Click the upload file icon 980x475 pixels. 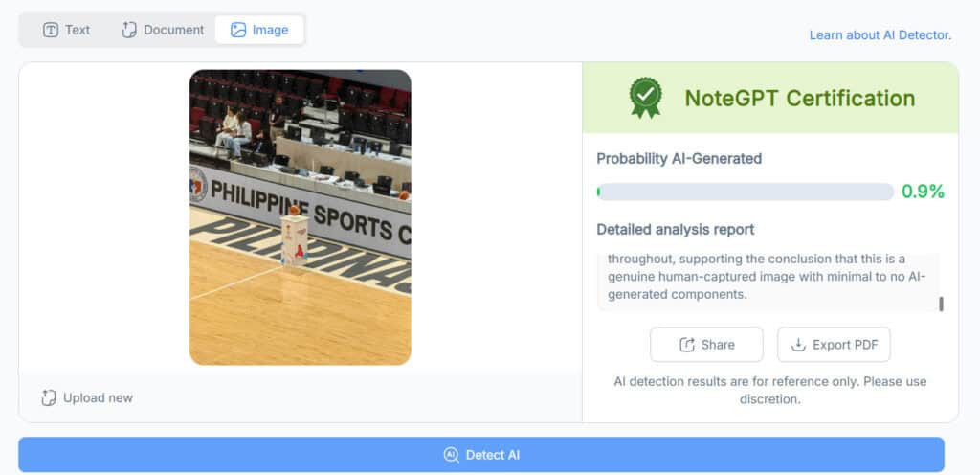click(x=49, y=398)
